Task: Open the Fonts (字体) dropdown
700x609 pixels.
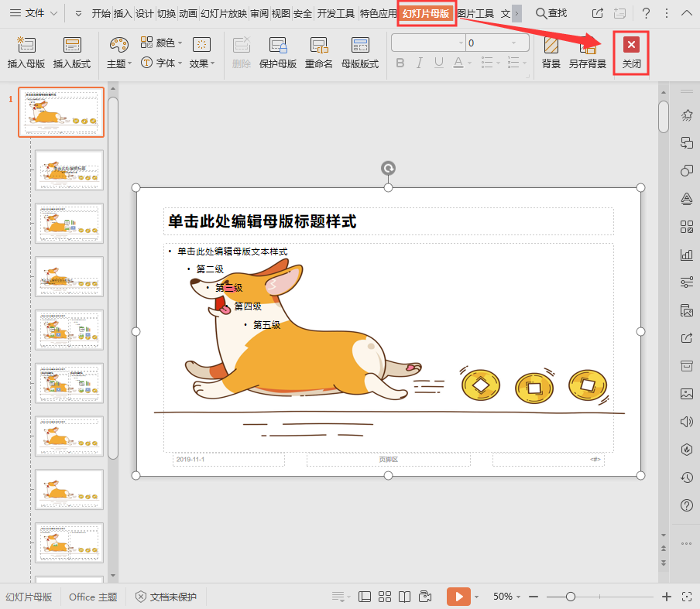Action: point(161,63)
